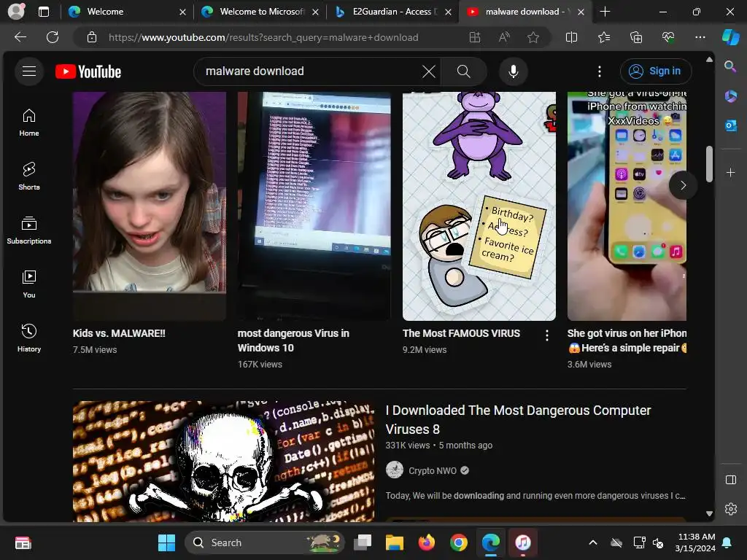
Task: Add this page to favorites star
Action: coord(533,37)
